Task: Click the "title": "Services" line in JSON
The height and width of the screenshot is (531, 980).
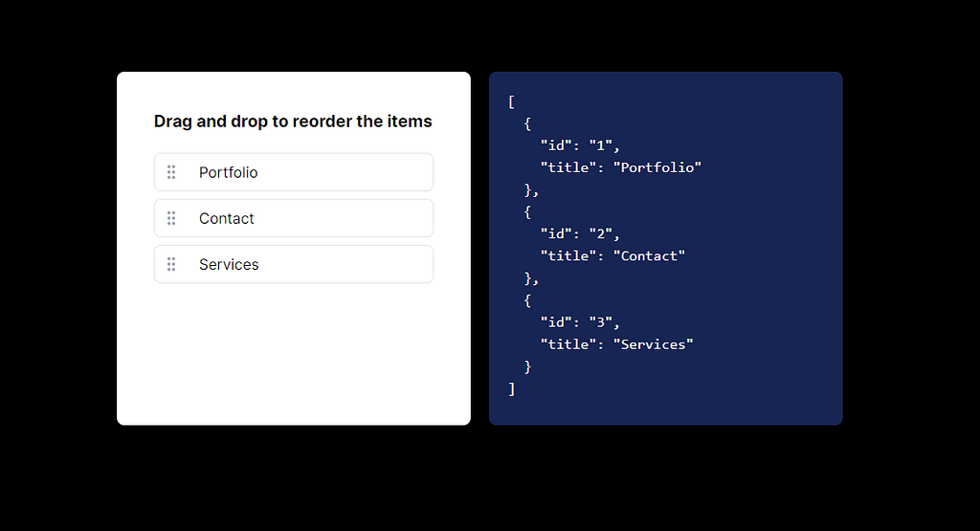Action: (x=617, y=344)
